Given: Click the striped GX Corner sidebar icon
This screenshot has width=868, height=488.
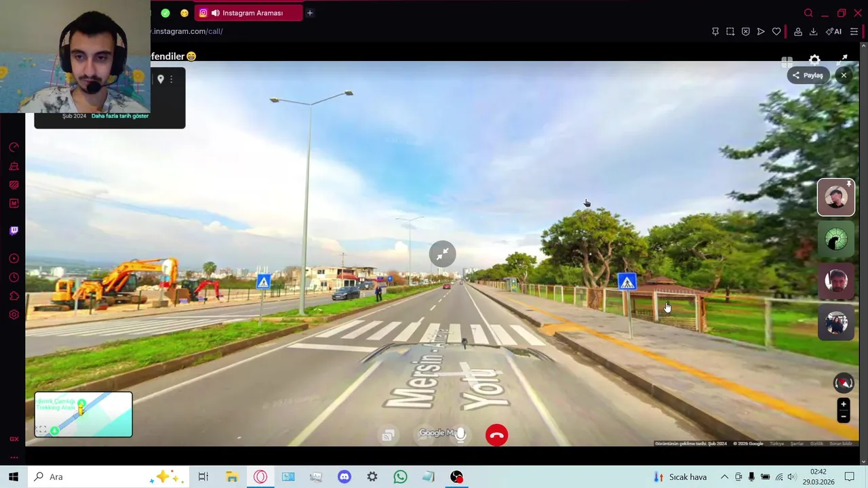Looking at the screenshot, I should pos(14,184).
